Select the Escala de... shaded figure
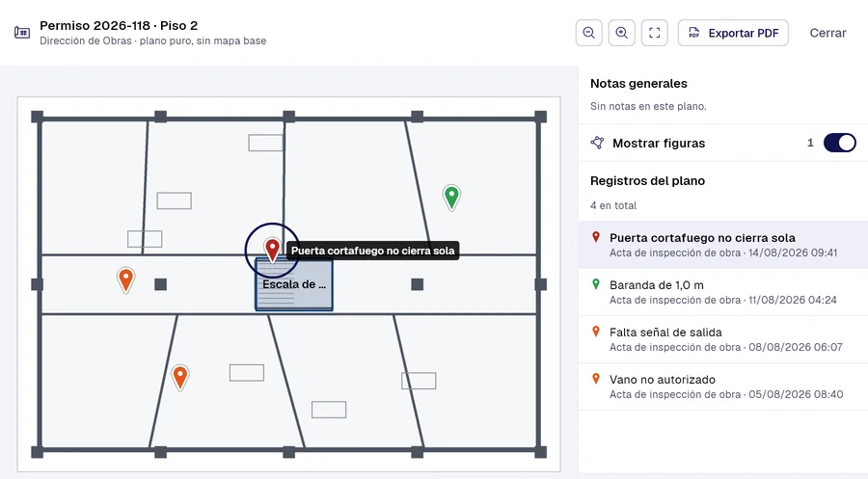Viewport: 868px width, 479px height. click(x=294, y=284)
